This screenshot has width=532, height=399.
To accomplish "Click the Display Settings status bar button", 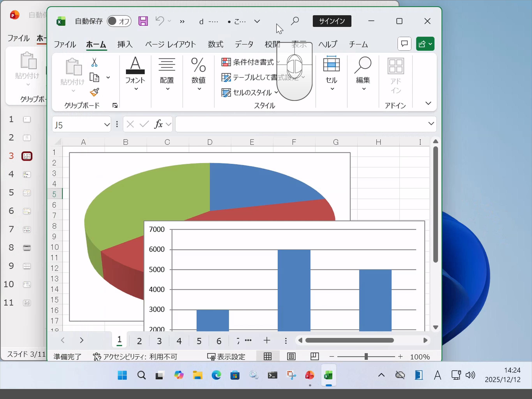I will tap(226, 357).
